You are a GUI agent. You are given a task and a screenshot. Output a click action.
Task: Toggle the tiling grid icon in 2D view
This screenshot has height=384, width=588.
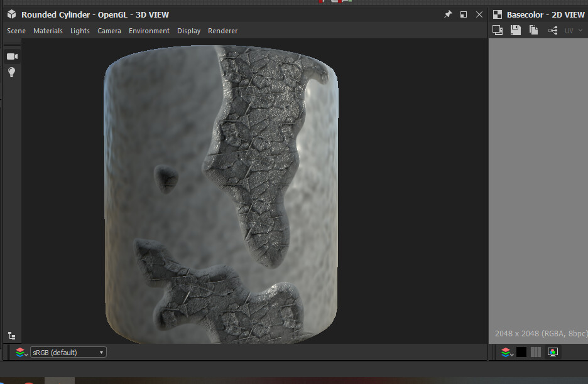tap(536, 352)
